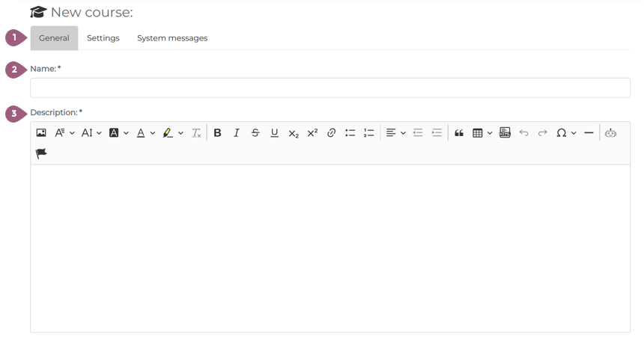
Task: Insert a block quote
Action: click(459, 133)
